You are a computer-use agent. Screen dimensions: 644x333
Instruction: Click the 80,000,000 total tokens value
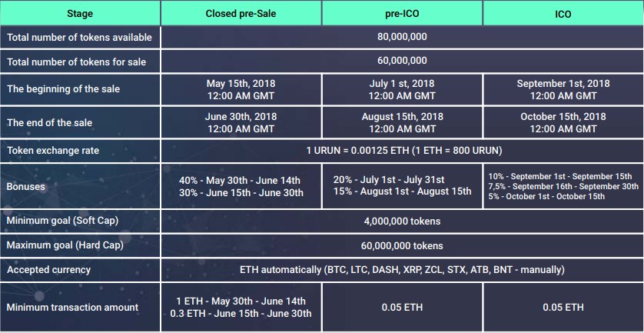pyautogui.click(x=402, y=37)
